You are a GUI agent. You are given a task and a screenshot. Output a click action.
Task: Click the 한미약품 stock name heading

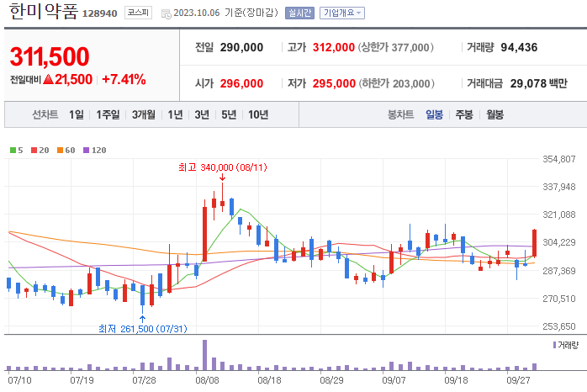pos(44,11)
